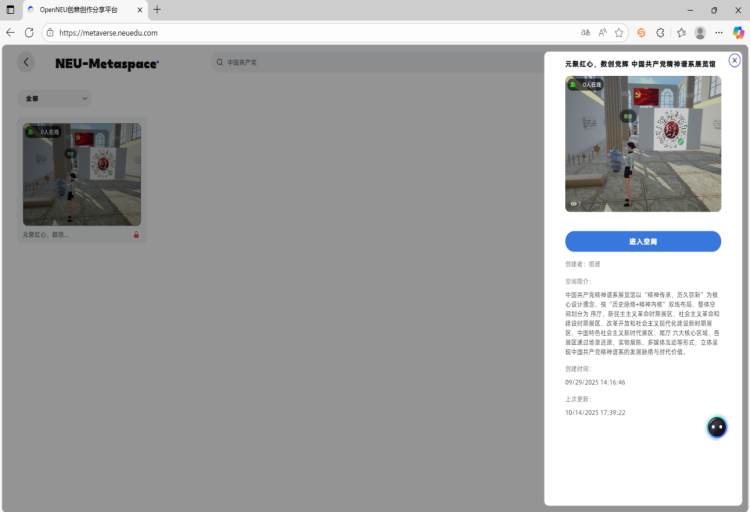Add this page to favorites star
The height and width of the screenshot is (512, 750).
point(619,32)
